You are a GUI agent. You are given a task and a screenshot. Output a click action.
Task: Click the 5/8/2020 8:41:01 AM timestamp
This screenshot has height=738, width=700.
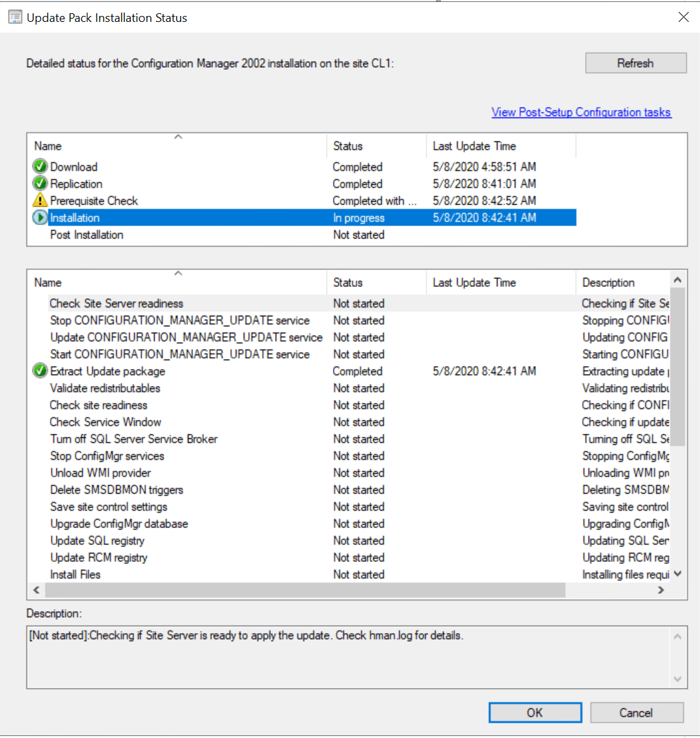(484, 183)
